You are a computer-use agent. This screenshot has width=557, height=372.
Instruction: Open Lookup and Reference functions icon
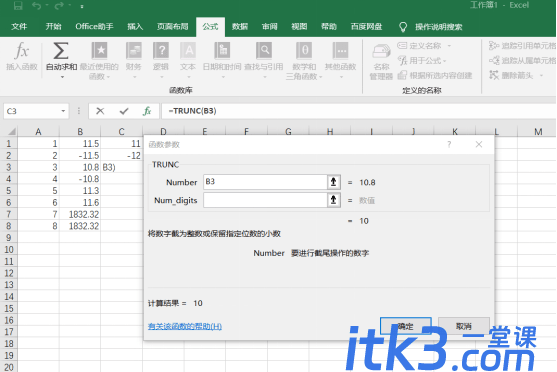[x=264, y=50]
